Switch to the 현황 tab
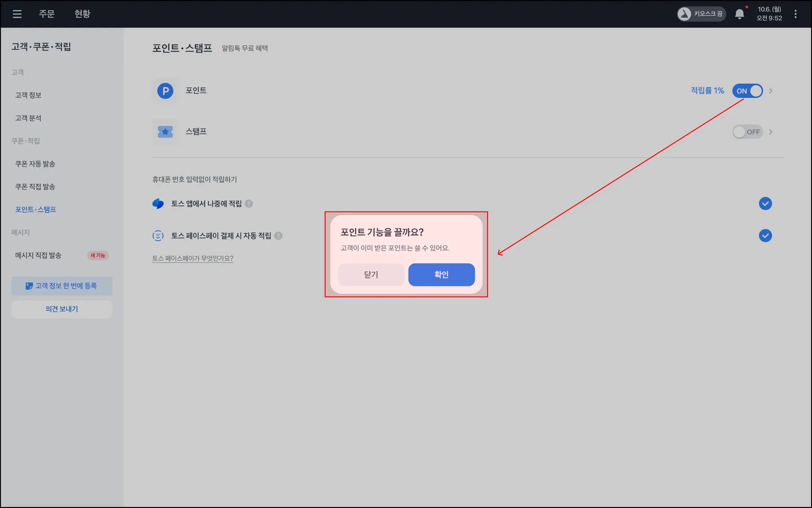The width and height of the screenshot is (812, 508). pyautogui.click(x=82, y=14)
